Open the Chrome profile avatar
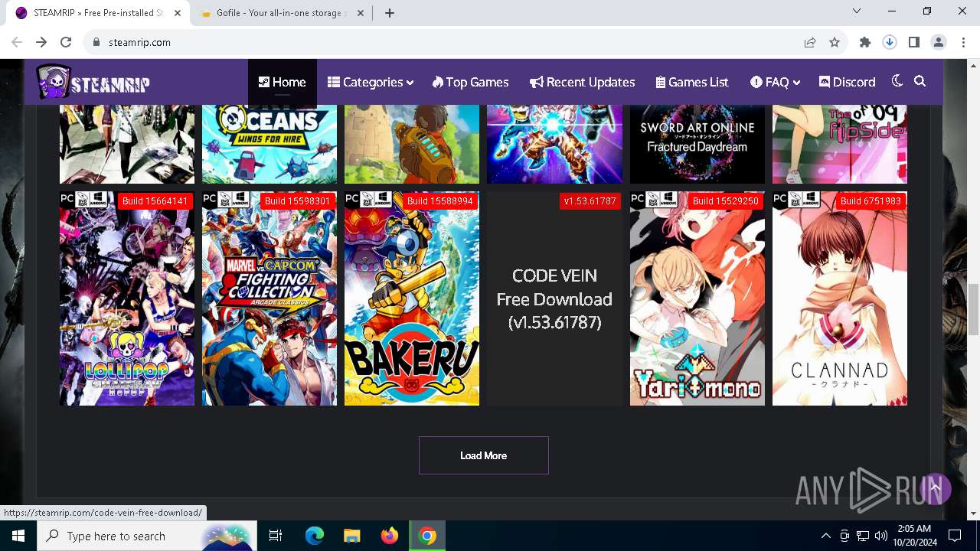Image resolution: width=980 pixels, height=551 pixels. (x=939, y=42)
